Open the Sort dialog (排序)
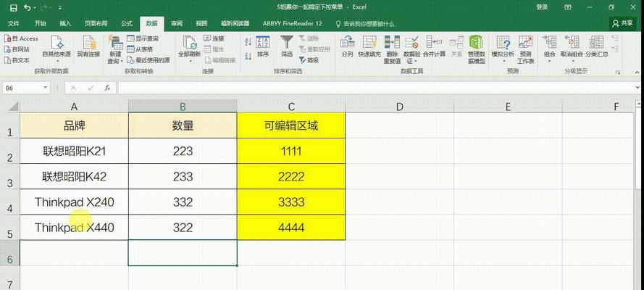644x290 pixels. [263, 46]
